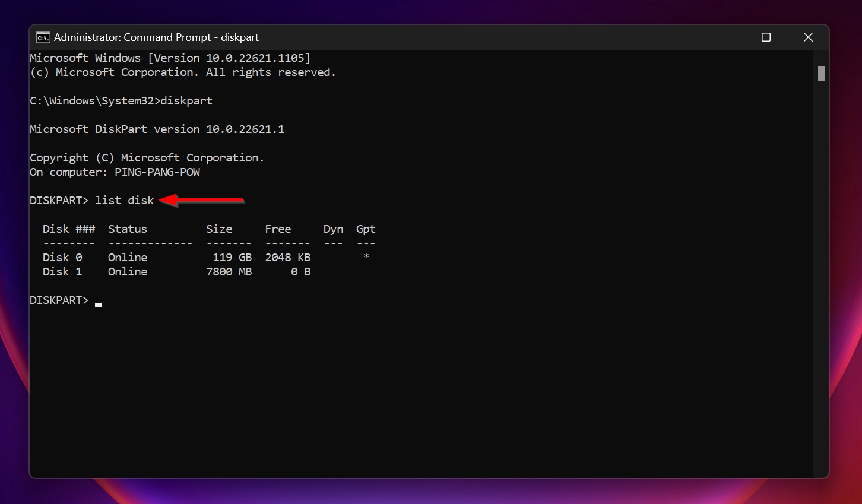Select the 'Disk 0' row label

tap(62, 258)
